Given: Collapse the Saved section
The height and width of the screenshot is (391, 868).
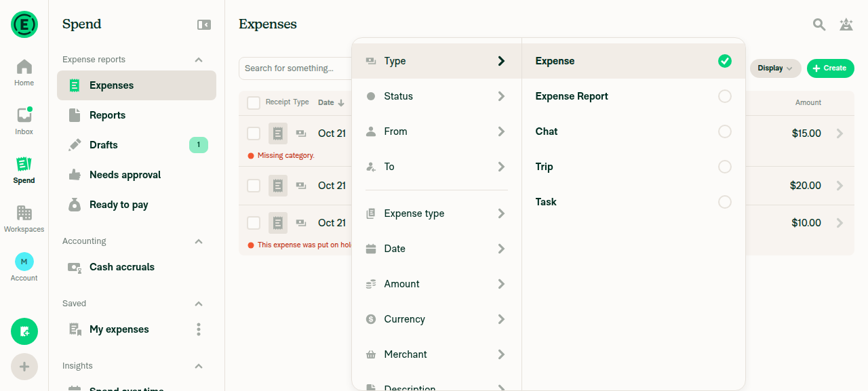Looking at the screenshot, I should 199,304.
